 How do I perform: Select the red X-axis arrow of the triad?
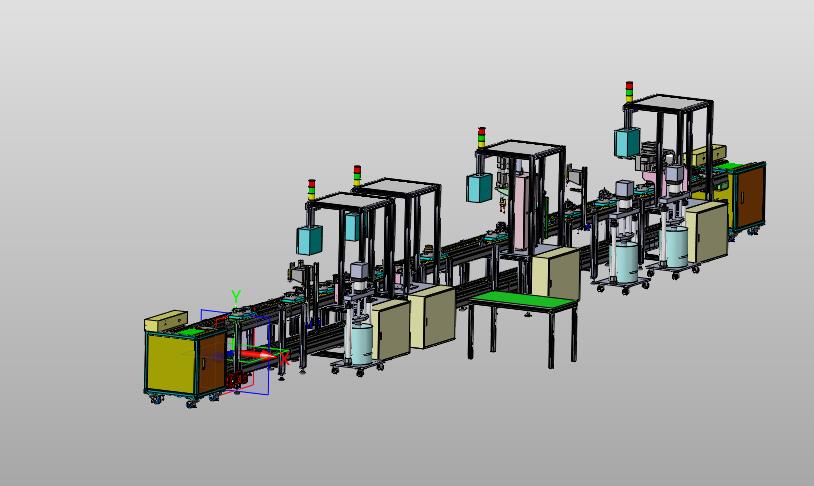click(257, 354)
